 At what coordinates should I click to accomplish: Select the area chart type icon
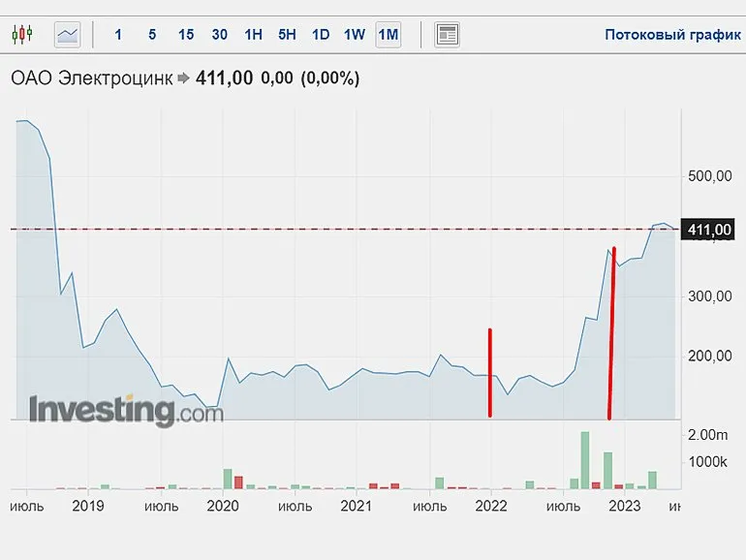coord(68,35)
